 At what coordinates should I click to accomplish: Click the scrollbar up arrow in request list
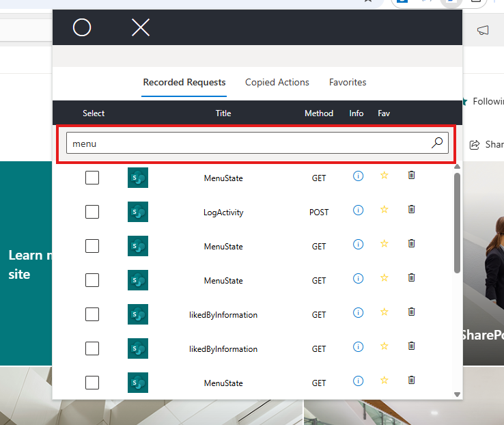pos(457,167)
